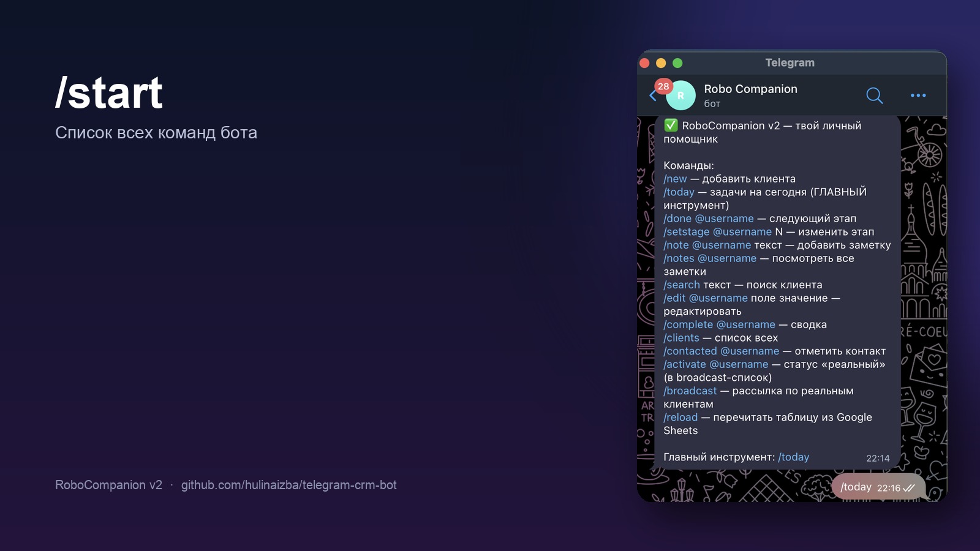This screenshot has width=980, height=551.
Task: Click the green maximize window button
Action: pyautogui.click(x=677, y=63)
